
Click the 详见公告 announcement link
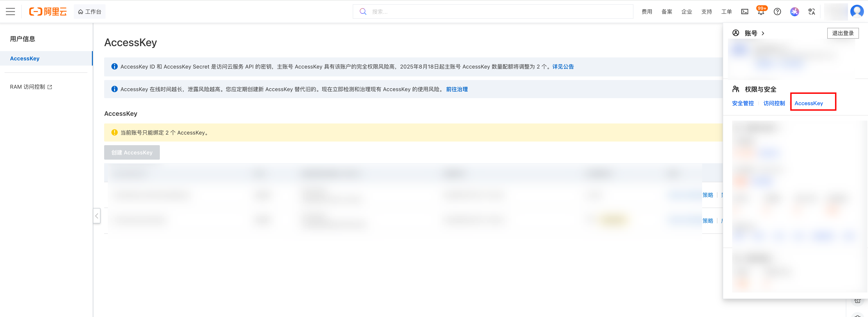pos(563,67)
